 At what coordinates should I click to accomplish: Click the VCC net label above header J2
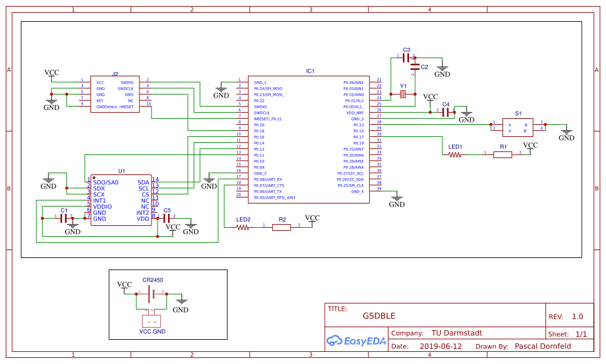pos(53,71)
